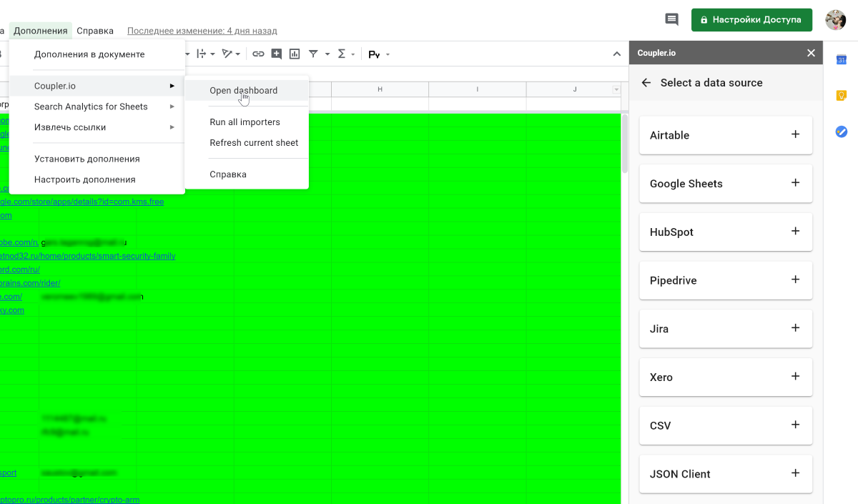Open the smart-security-family link

(87, 256)
